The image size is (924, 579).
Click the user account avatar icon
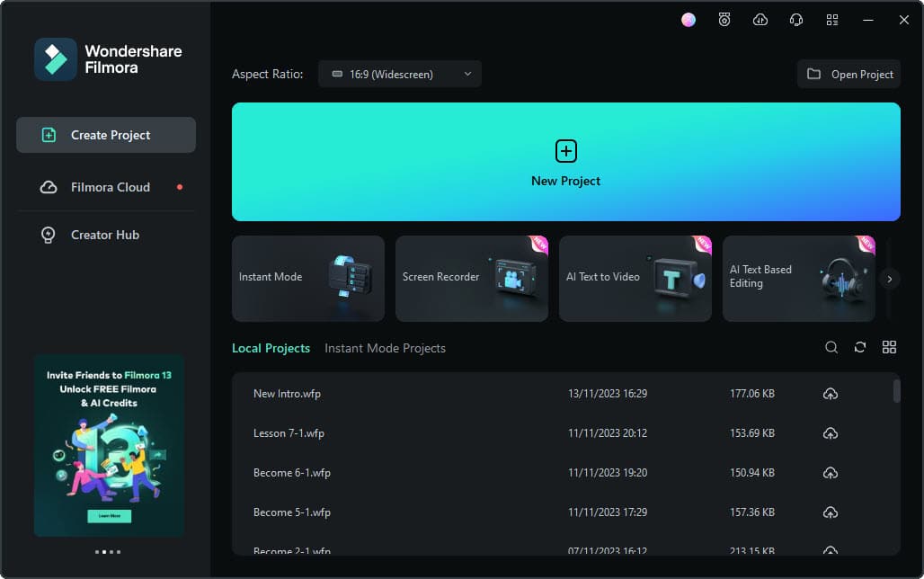click(x=689, y=20)
